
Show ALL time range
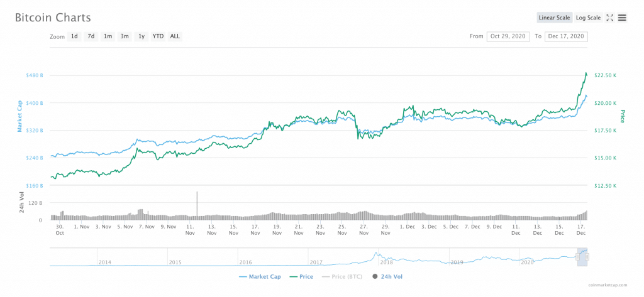[x=175, y=36]
